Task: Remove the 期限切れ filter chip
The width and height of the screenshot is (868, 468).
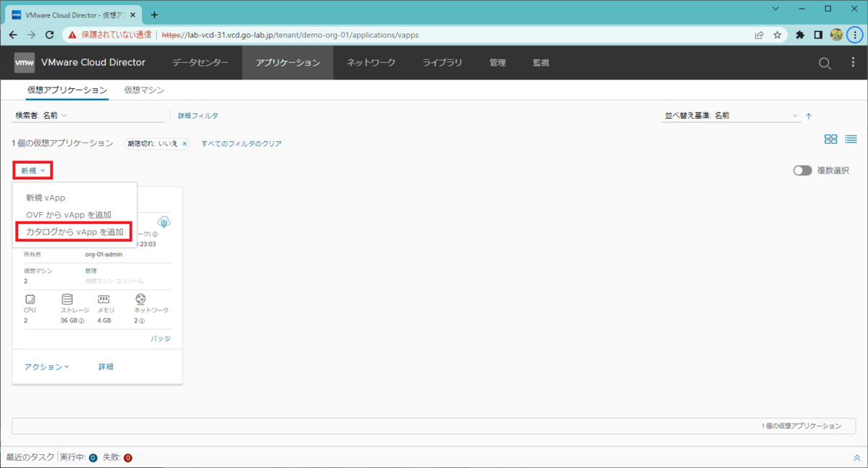Action: (184, 144)
